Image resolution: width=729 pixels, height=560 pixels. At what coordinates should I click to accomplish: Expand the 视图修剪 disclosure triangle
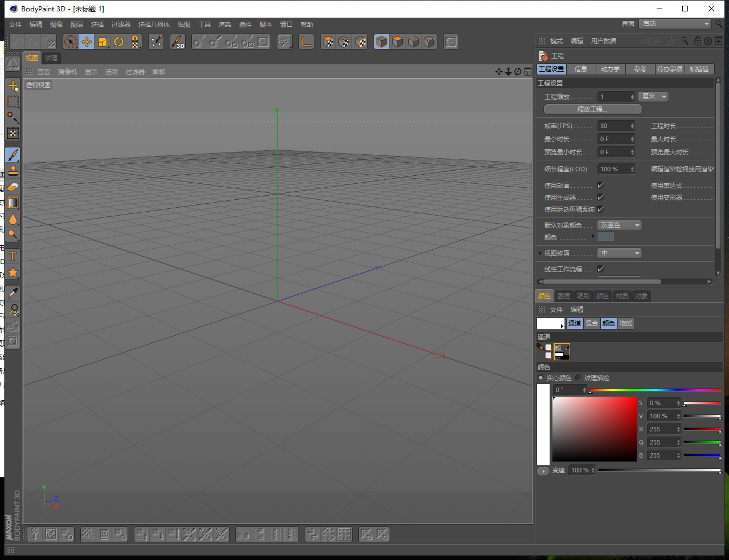(x=540, y=253)
